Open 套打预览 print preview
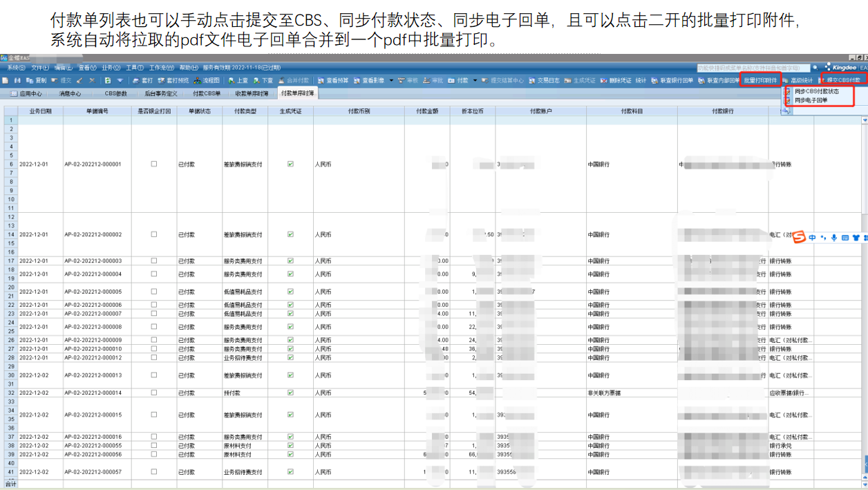Viewport: 868px width, 490px height. (173, 80)
